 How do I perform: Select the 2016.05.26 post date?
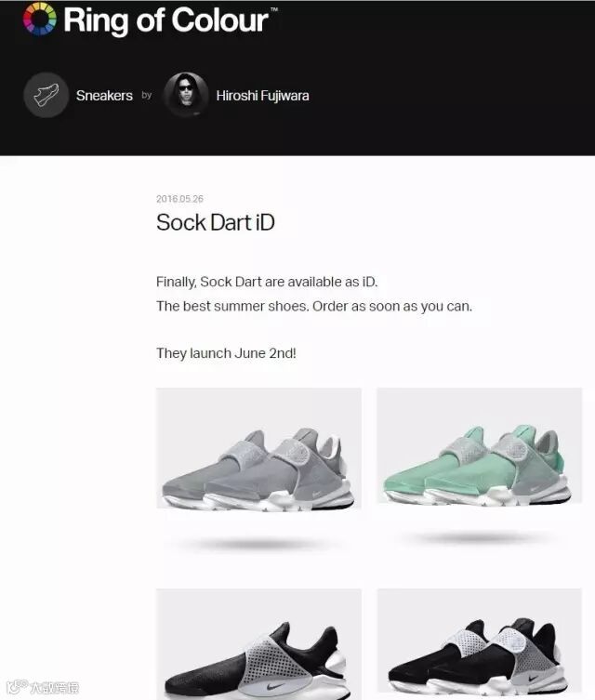pos(179,199)
